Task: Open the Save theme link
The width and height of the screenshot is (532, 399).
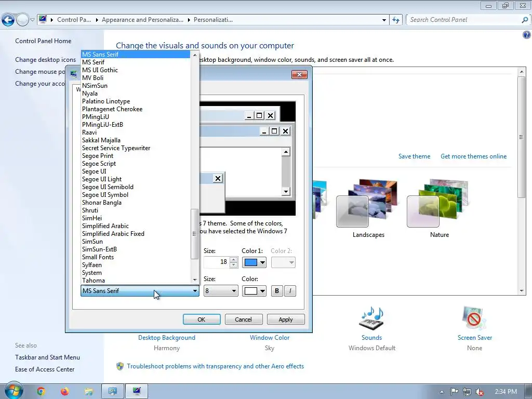Action: tap(414, 156)
